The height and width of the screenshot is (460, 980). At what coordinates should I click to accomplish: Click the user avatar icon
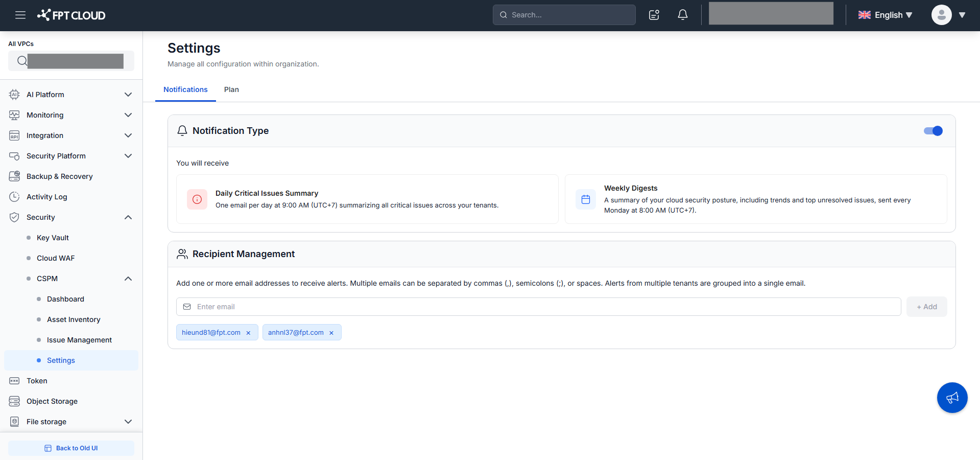tap(942, 15)
